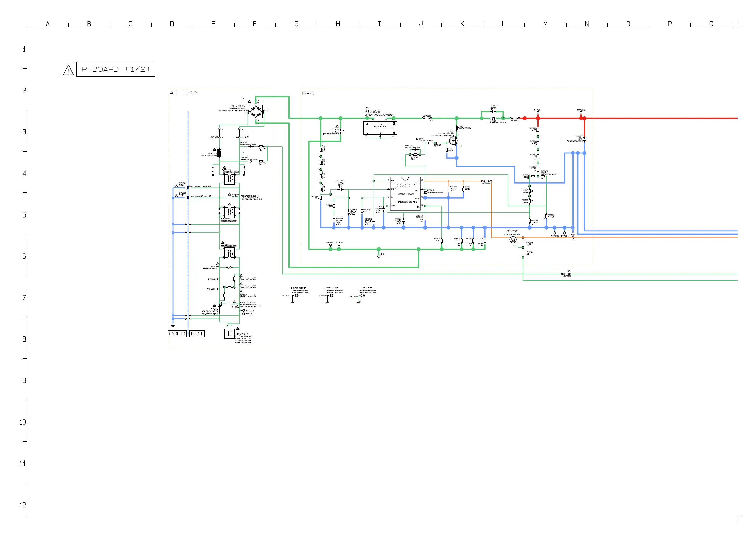Click the warning triangle beside P-BOARD title
This screenshot has width=756, height=534.
pos(69,70)
